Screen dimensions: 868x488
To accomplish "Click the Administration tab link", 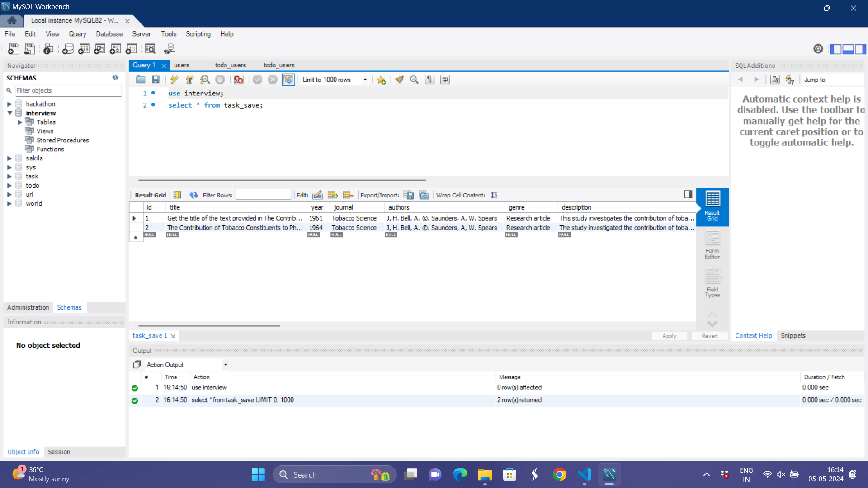I will coord(28,307).
